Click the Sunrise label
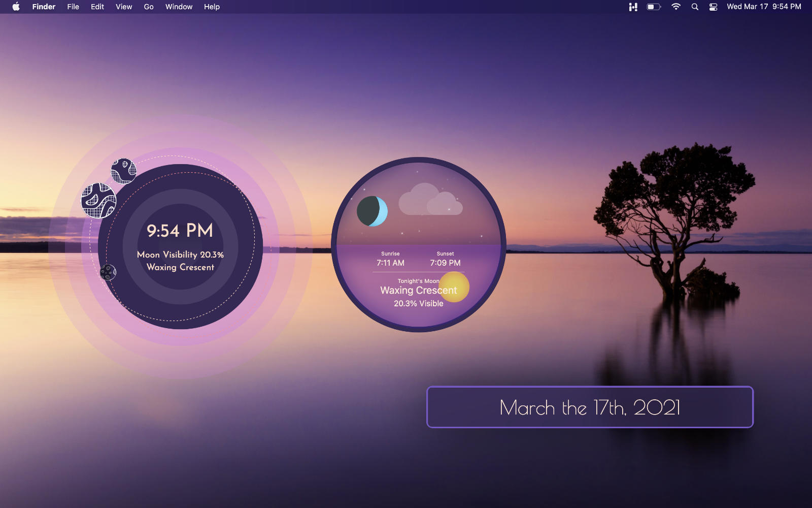Screen dimensions: 812x508 point(390,253)
